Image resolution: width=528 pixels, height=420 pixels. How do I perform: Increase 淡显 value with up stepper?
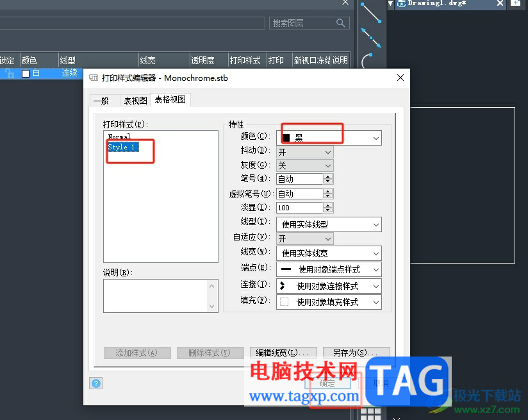327,205
